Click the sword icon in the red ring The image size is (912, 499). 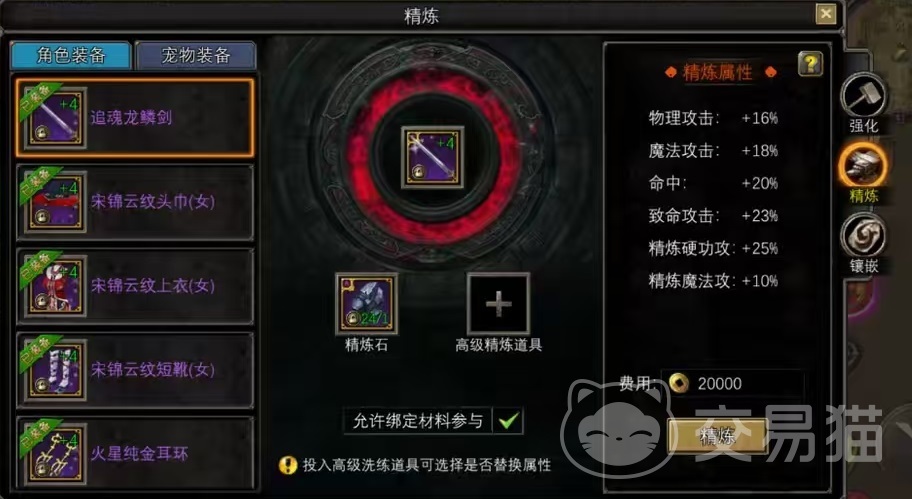432,157
